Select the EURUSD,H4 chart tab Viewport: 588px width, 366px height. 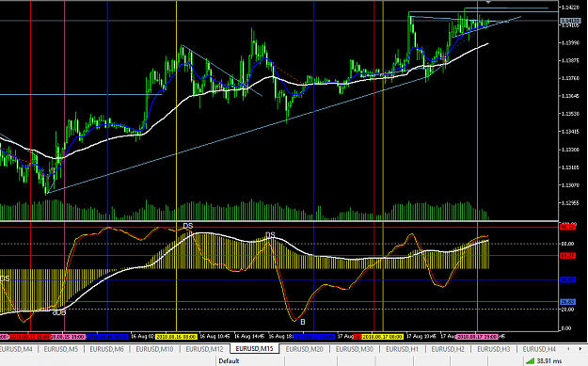[539, 349]
